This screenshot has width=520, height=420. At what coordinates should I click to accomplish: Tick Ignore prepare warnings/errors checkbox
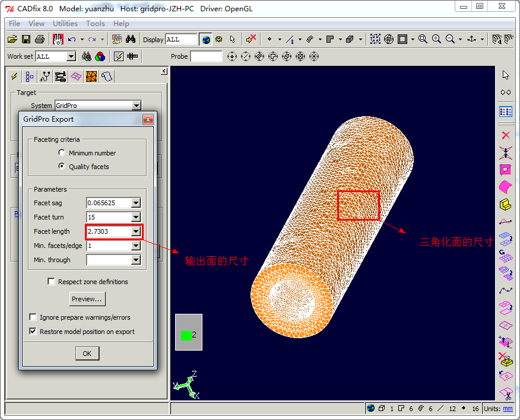33,317
